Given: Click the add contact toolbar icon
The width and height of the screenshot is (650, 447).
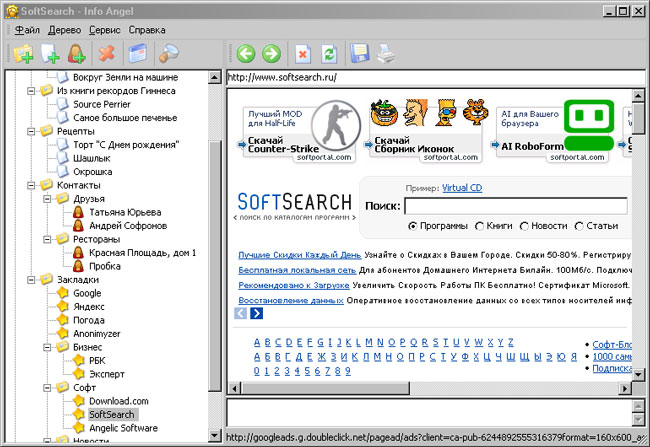Looking at the screenshot, I should click(x=77, y=54).
